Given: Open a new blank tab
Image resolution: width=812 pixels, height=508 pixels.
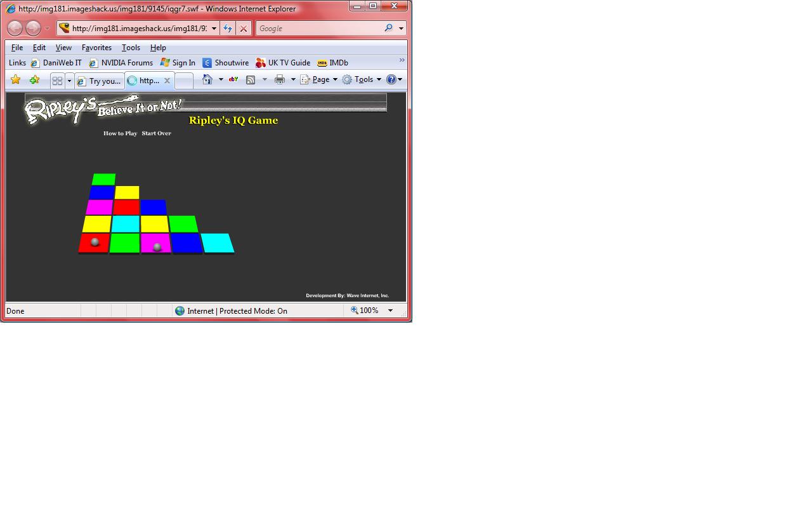Looking at the screenshot, I should coord(183,81).
